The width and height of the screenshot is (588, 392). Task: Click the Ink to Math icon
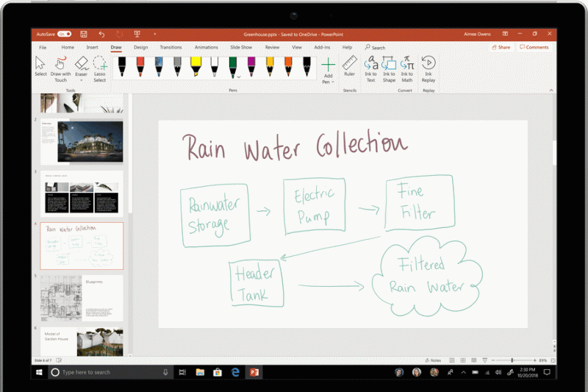406,63
